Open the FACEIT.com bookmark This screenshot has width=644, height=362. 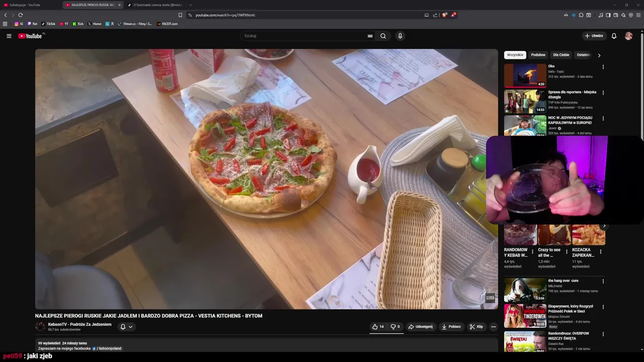(167, 24)
